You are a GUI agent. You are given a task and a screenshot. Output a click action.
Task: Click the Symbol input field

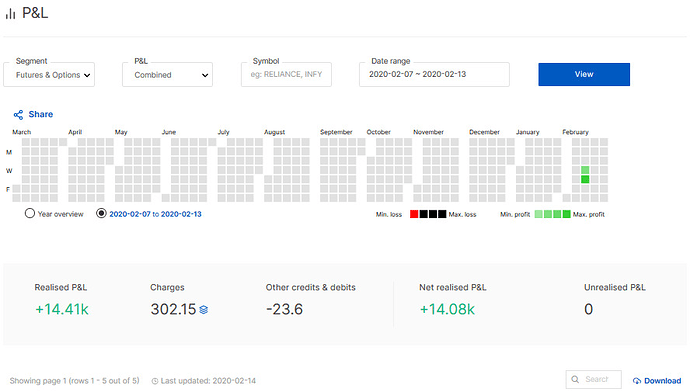286,74
